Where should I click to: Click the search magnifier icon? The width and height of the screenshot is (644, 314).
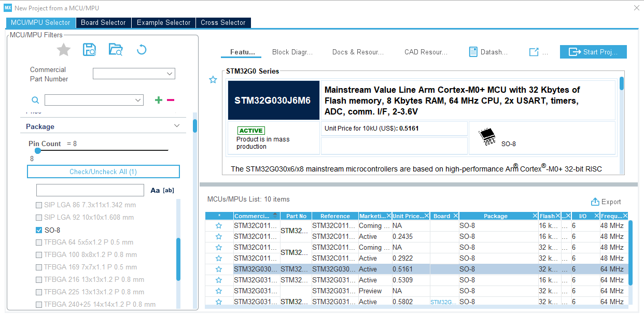click(x=35, y=99)
